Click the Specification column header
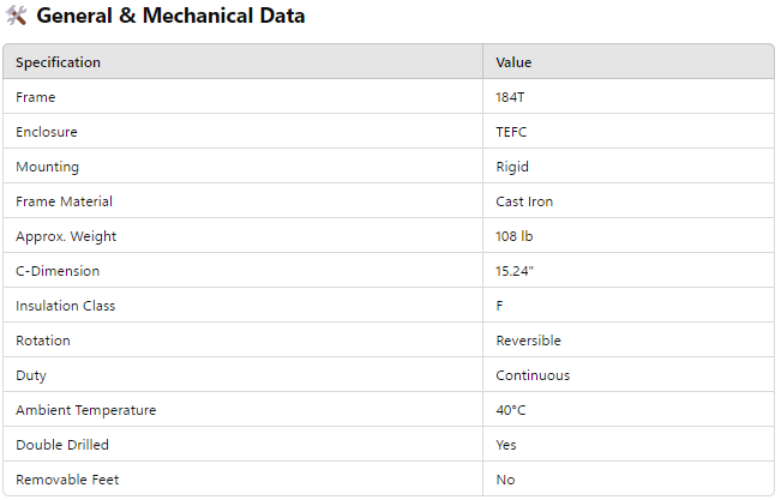 pos(58,62)
